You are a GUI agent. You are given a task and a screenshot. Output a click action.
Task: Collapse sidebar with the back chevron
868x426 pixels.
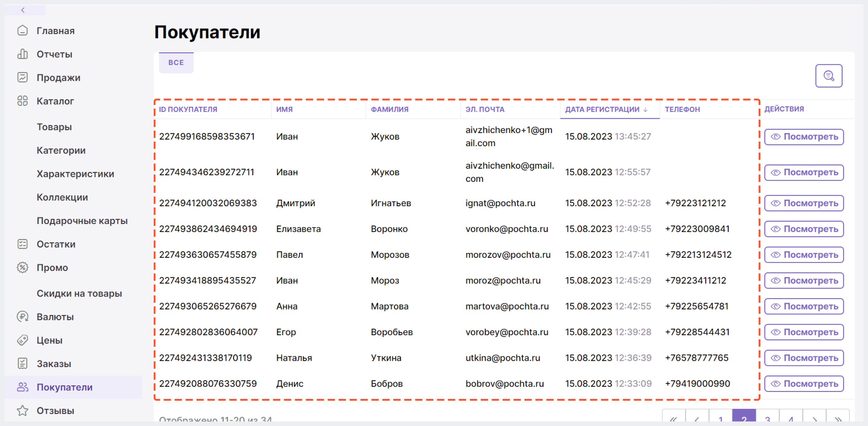[x=23, y=10]
